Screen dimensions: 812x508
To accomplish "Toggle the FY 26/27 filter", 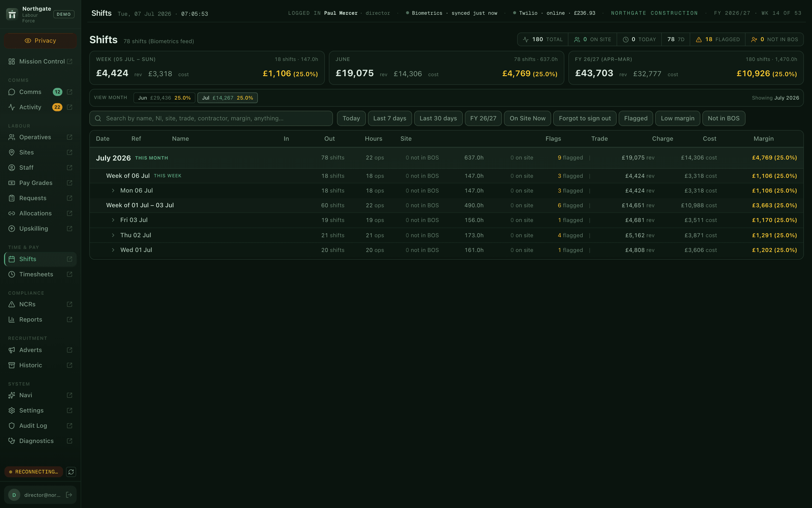I will coord(483,119).
